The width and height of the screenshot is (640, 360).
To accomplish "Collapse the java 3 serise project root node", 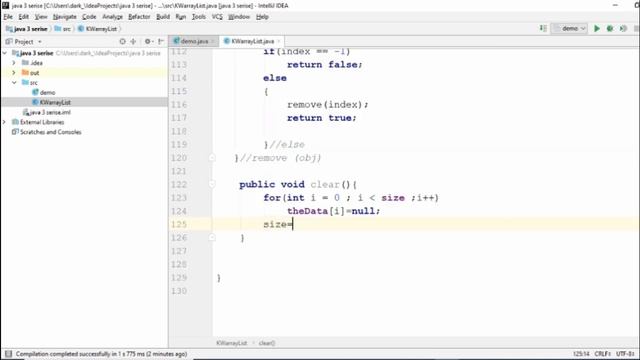I will click(5, 53).
